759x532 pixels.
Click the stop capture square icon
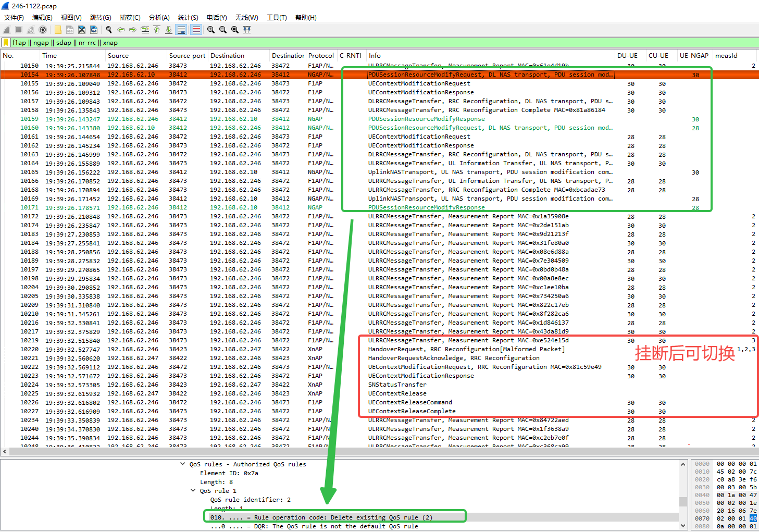pyautogui.click(x=18, y=30)
